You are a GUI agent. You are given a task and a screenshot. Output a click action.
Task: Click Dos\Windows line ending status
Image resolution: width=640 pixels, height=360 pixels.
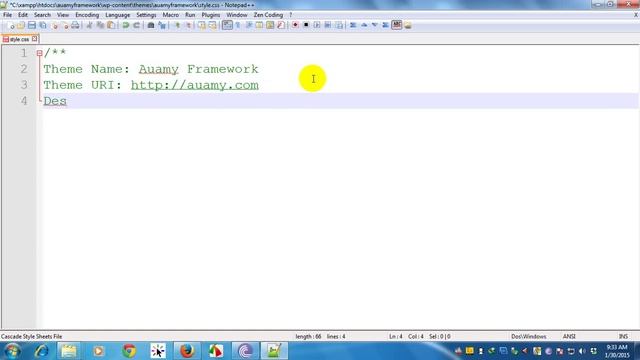point(529,336)
